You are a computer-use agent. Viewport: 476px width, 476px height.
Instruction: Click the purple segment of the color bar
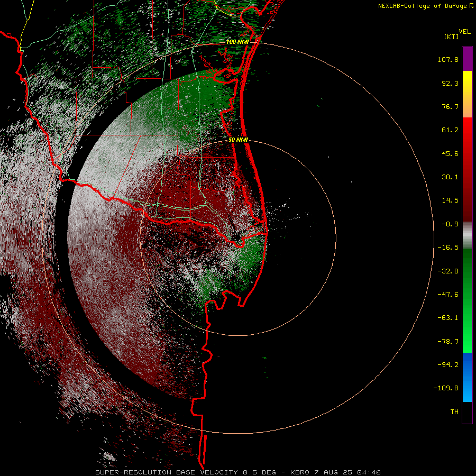pos(467,59)
